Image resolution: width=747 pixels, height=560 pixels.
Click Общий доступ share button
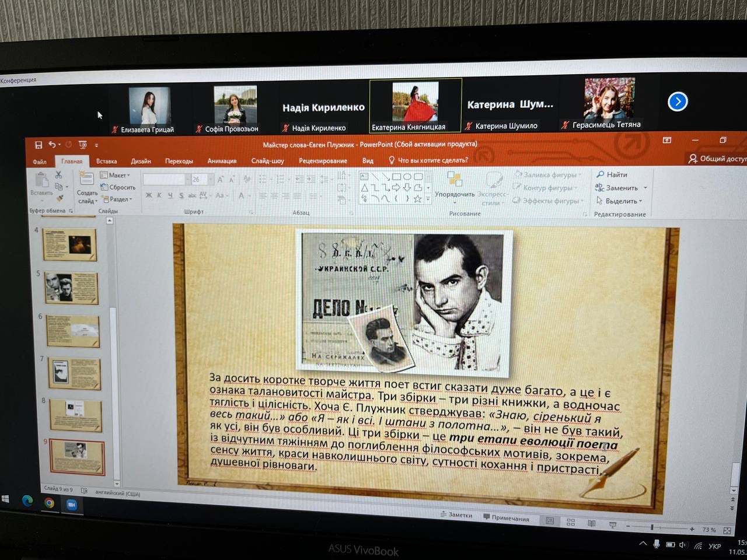pyautogui.click(x=717, y=159)
